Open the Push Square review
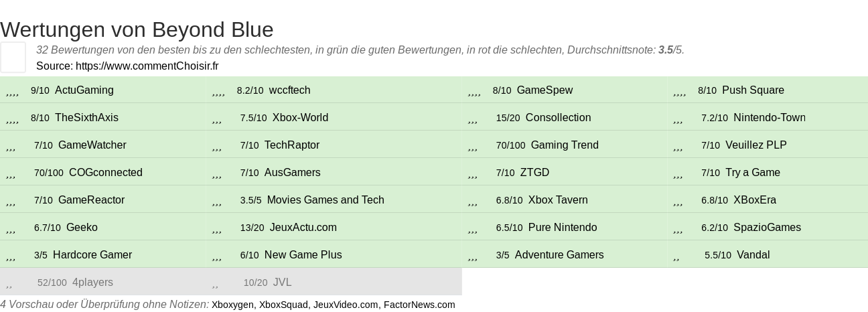This screenshot has width=868, height=312. 753,90
